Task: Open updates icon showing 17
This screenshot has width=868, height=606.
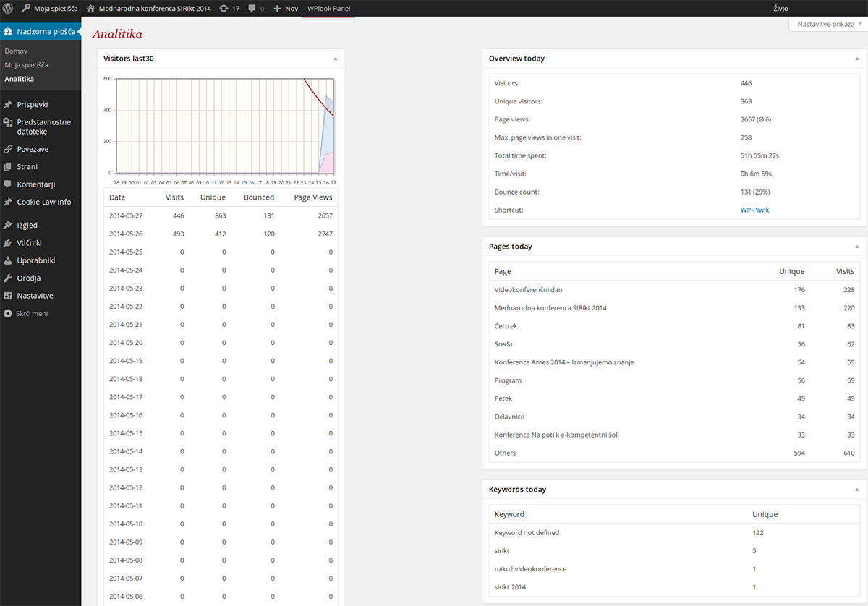Action: point(224,8)
